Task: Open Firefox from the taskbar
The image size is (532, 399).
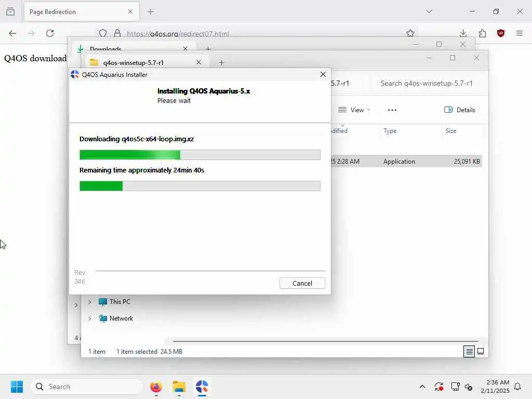Action: coord(156,387)
